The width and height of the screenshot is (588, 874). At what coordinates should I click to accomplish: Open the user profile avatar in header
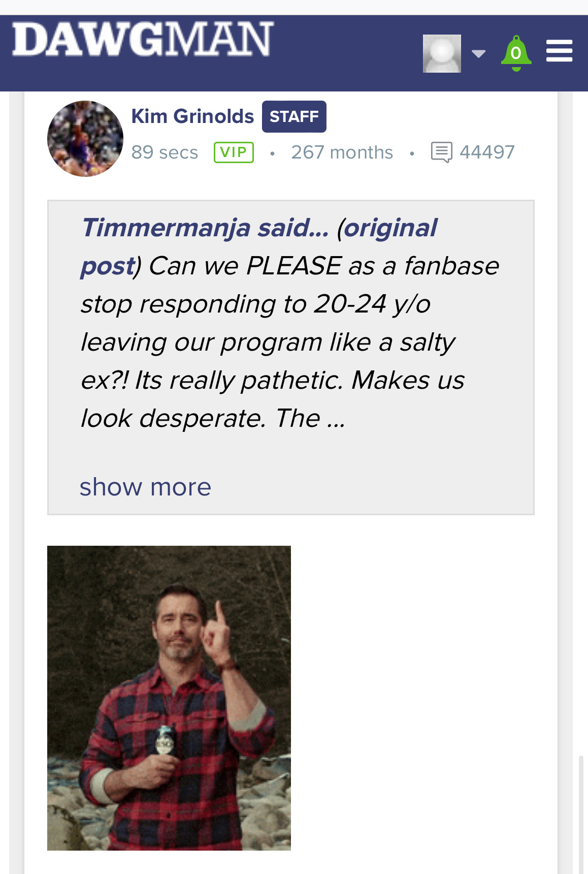tap(442, 53)
